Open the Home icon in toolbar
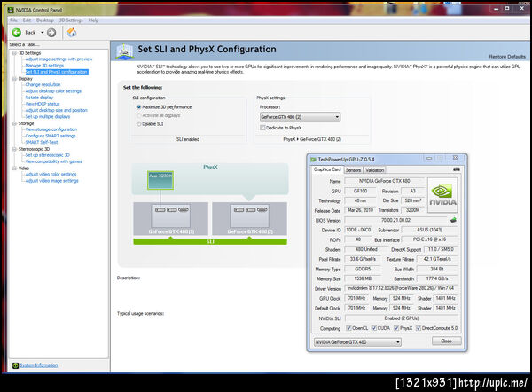The height and width of the screenshot is (392, 532). [x=72, y=33]
